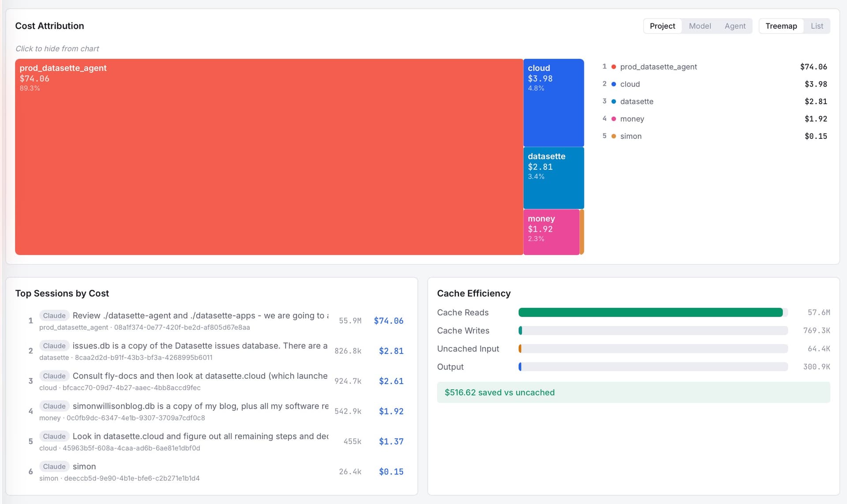847x504 pixels.
Task: Click the money treemap block
Action: [551, 232]
